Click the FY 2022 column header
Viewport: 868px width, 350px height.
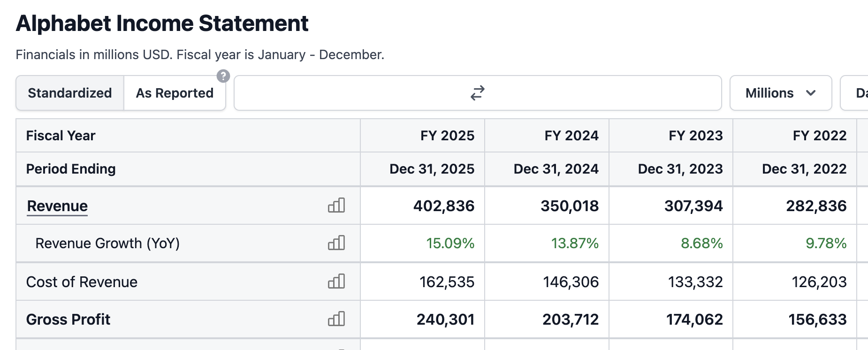pos(820,136)
